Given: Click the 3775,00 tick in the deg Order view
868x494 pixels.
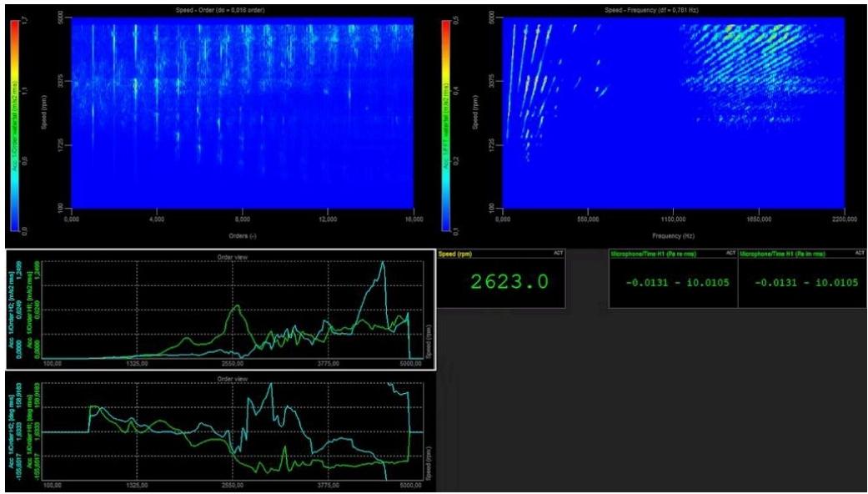Looking at the screenshot, I should [x=329, y=485].
